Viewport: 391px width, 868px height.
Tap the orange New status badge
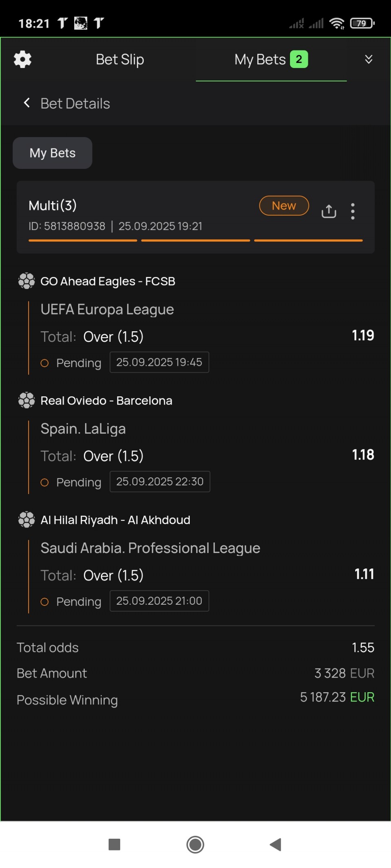284,206
